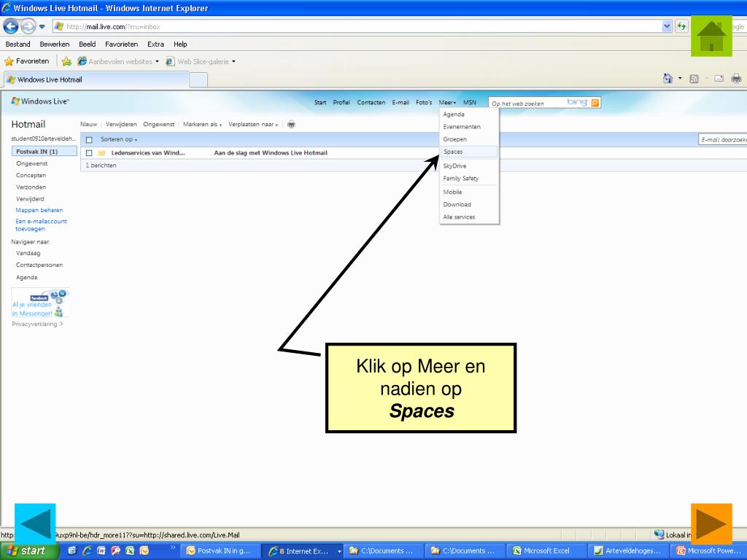This screenshot has height=560, width=747.
Task: Open the recent pages dropdown arrow
Action: point(42,27)
